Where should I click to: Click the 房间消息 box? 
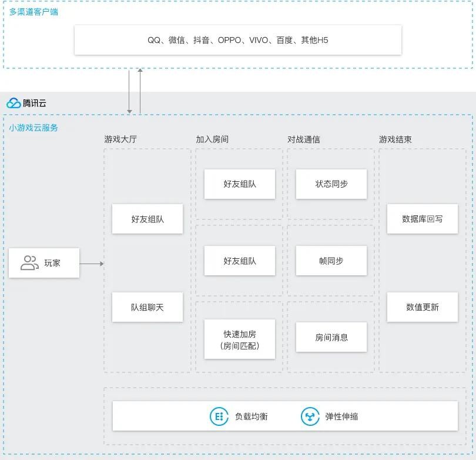331,338
